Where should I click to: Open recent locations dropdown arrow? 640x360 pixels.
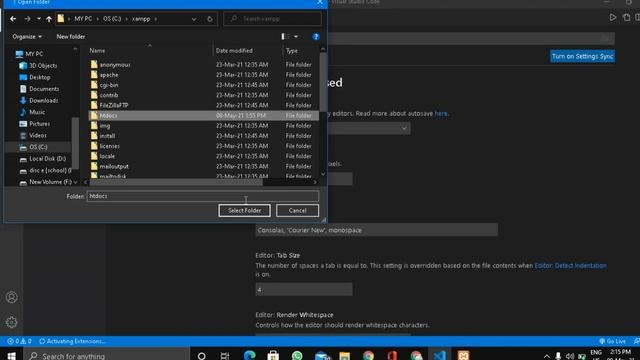click(x=38, y=19)
